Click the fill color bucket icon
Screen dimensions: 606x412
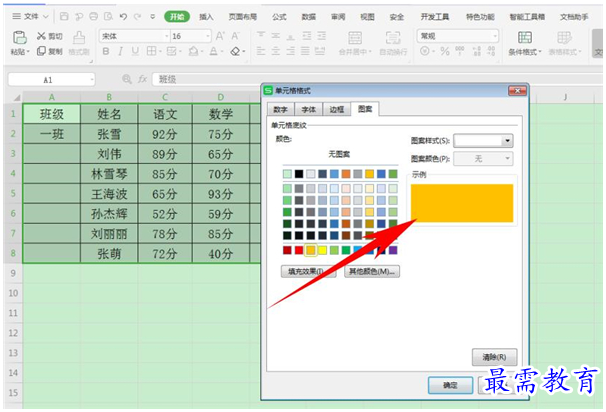(193, 51)
